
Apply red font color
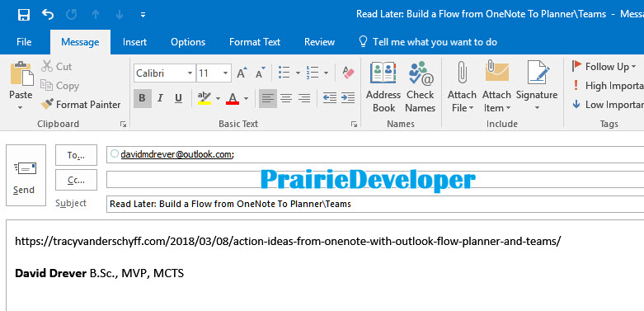(x=233, y=98)
